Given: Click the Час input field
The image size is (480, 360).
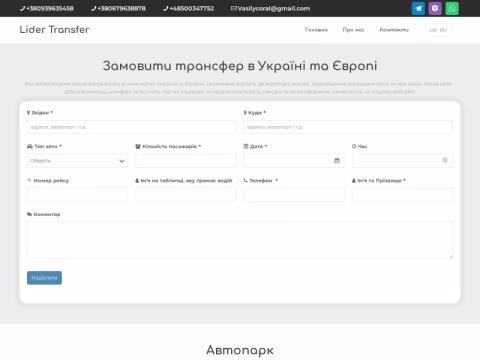Looking at the screenshot, I should coord(402,161).
